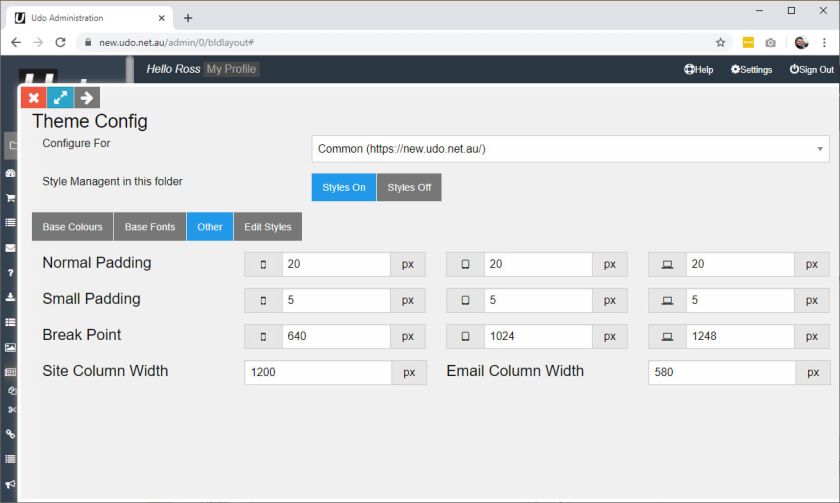This screenshot has width=840, height=503.
Task: Click the grey right-arrow panel button
Action: point(87,98)
